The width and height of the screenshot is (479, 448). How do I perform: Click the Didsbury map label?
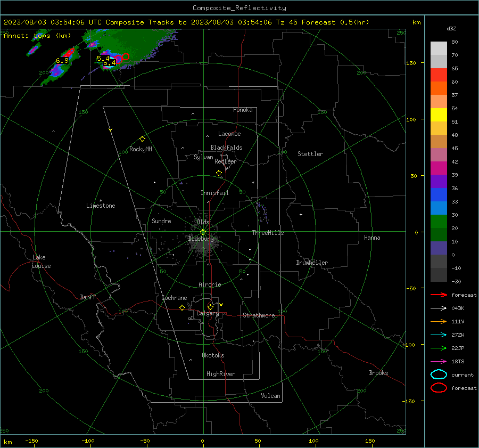[x=201, y=239]
